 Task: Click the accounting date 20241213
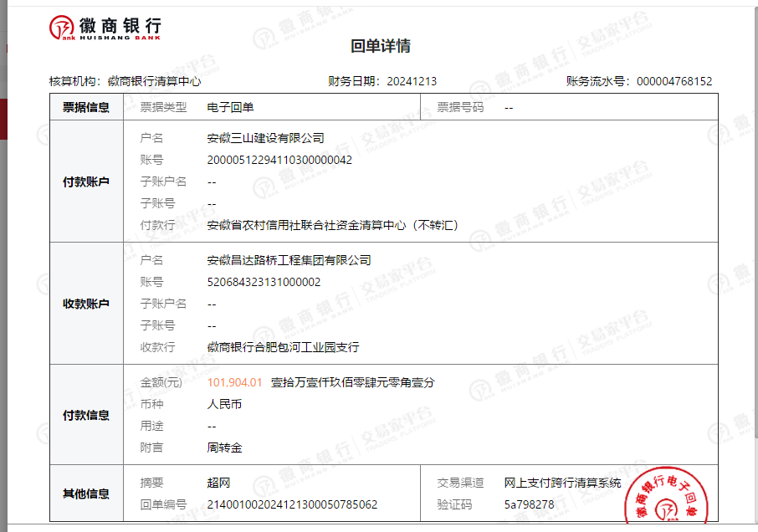(411, 81)
